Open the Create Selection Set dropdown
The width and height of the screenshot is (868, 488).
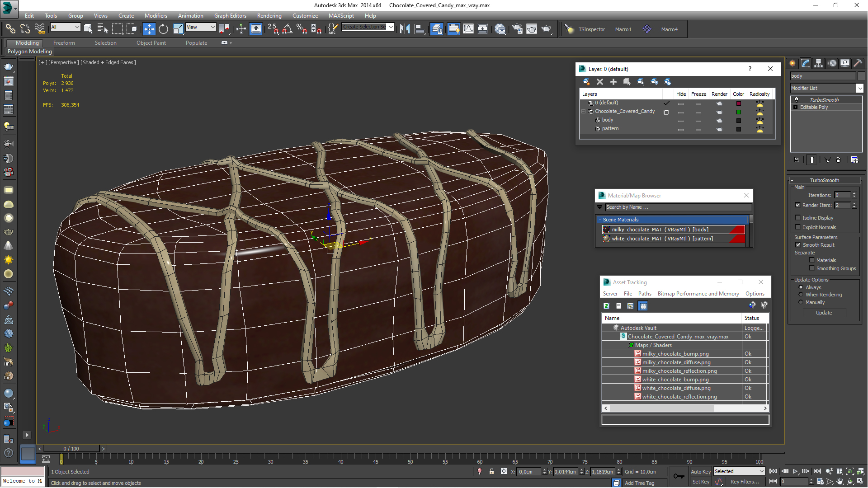368,27
